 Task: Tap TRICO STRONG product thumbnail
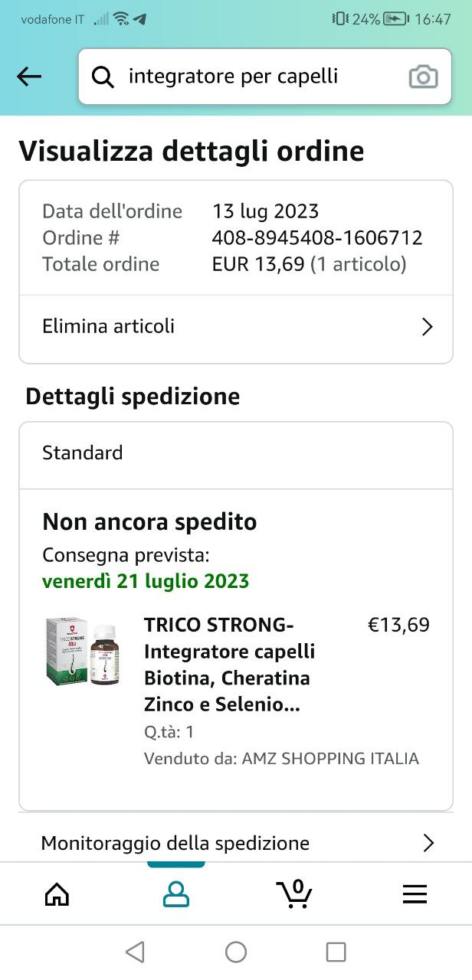(x=83, y=651)
